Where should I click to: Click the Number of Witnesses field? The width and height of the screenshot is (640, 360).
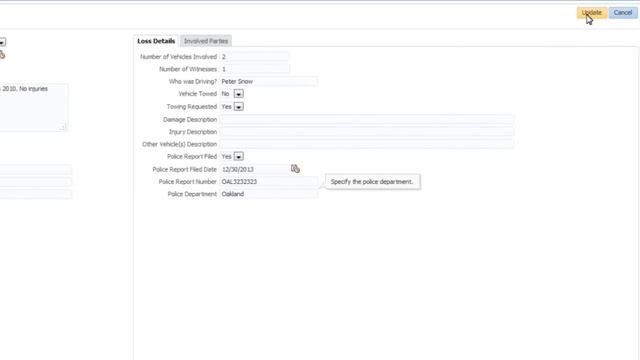tap(255, 69)
